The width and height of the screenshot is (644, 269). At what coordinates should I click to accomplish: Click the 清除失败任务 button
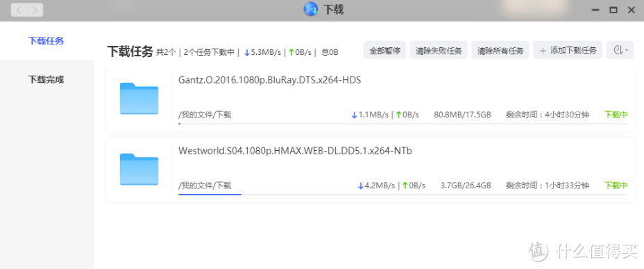[439, 50]
